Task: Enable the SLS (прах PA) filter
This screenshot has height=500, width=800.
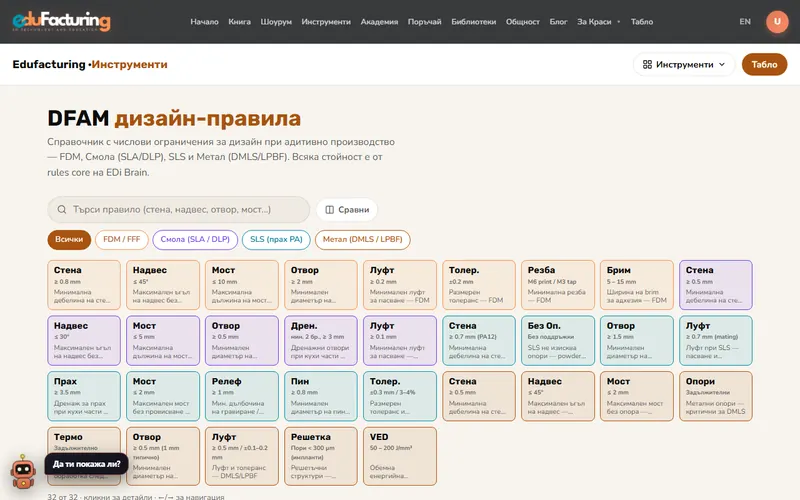Action: (276, 239)
